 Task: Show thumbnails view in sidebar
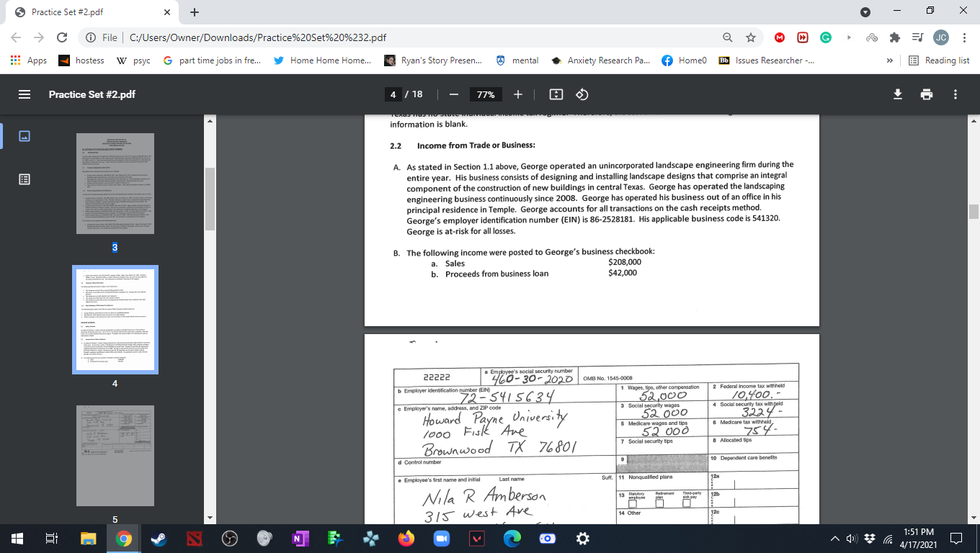tap(24, 135)
